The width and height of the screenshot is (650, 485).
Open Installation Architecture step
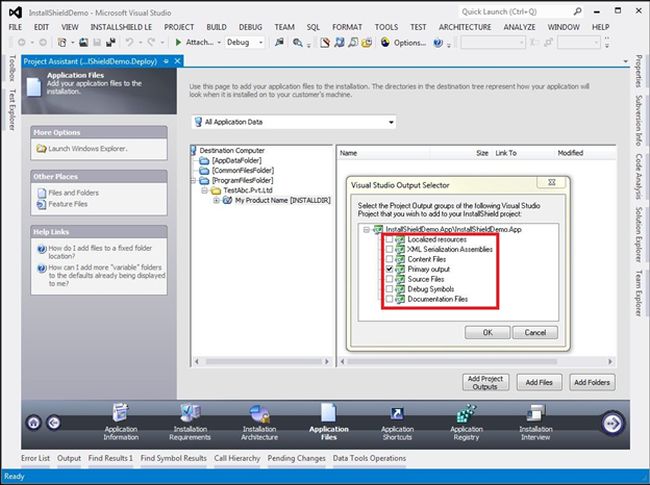[260, 422]
